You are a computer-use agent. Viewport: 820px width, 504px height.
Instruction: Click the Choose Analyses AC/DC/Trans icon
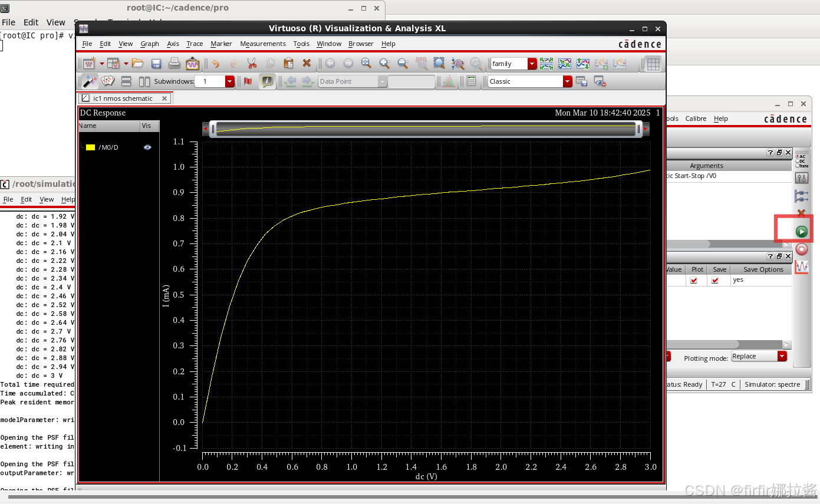802,161
